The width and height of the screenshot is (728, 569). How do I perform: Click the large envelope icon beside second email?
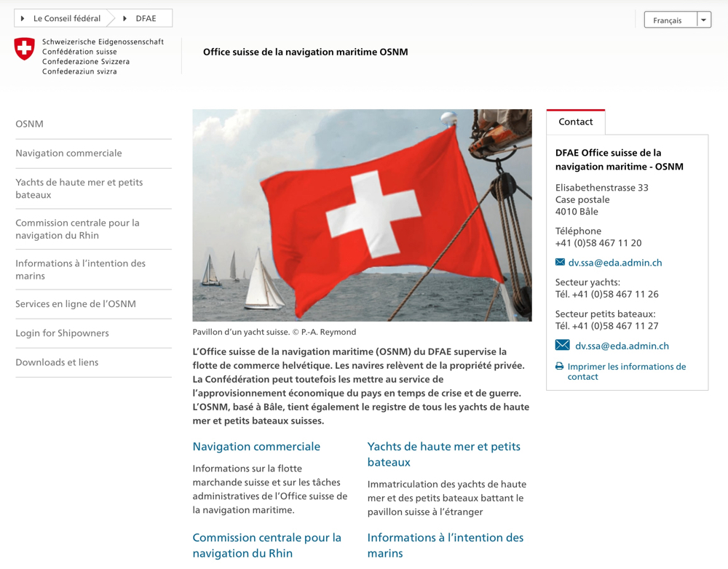pyautogui.click(x=562, y=346)
